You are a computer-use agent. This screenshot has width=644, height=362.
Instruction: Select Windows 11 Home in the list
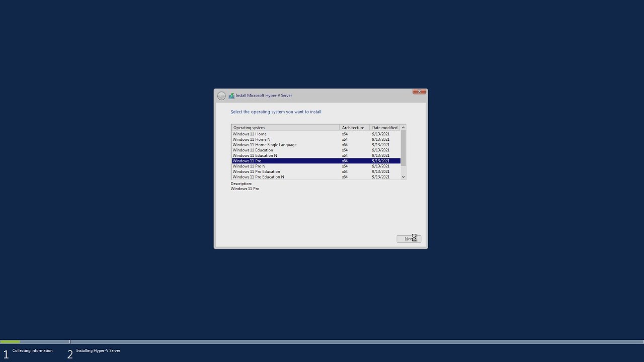316,134
